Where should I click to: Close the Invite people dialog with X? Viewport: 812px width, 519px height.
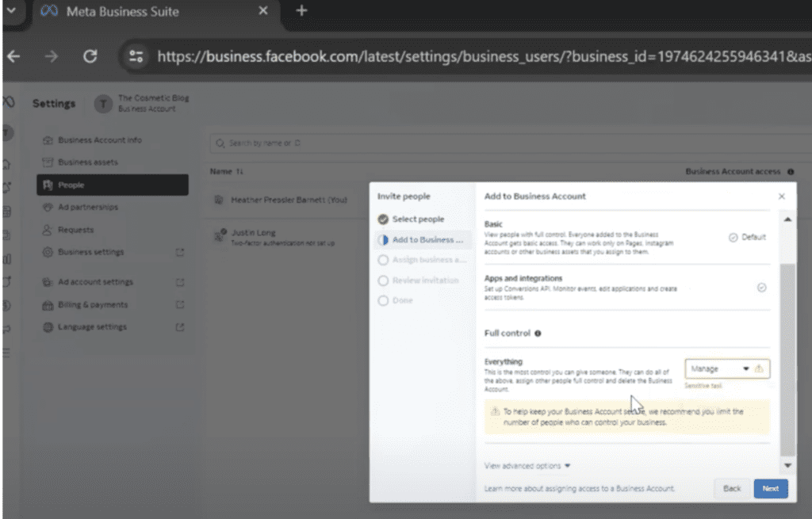pos(781,197)
